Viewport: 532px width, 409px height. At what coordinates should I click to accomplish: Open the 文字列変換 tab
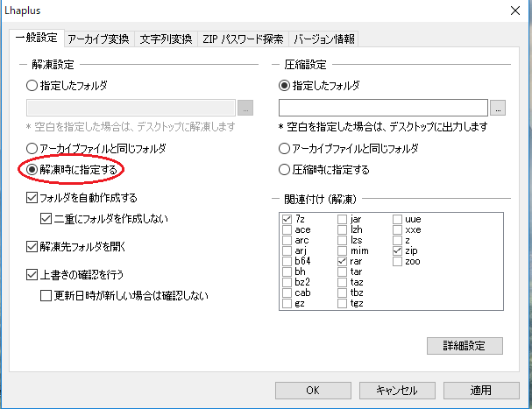click(x=166, y=39)
